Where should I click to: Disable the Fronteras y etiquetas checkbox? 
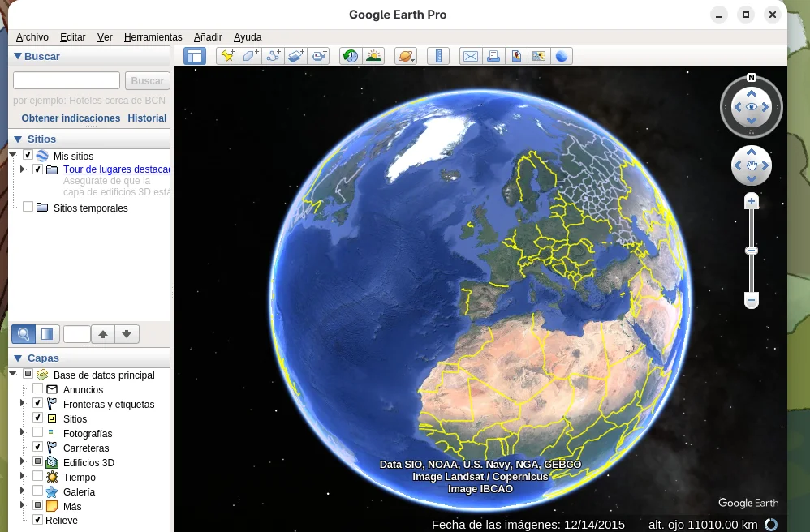pos(37,403)
